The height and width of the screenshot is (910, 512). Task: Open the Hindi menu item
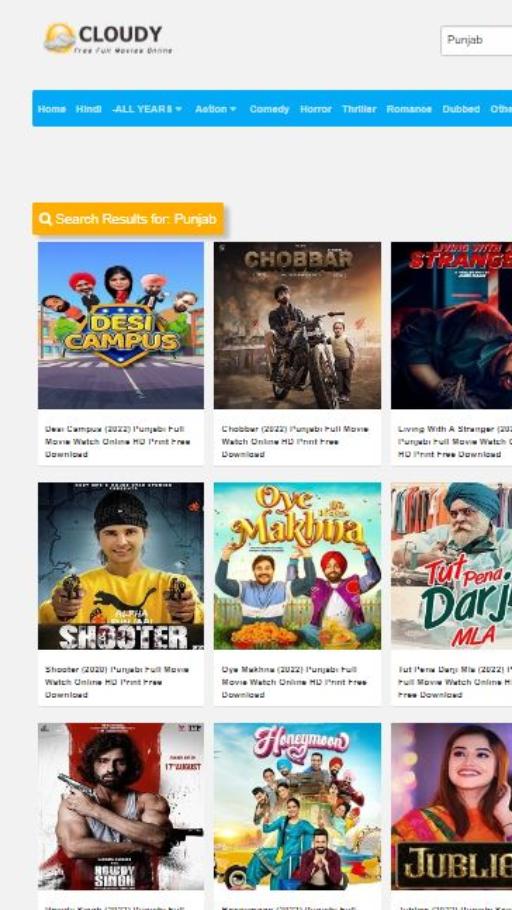click(x=89, y=109)
